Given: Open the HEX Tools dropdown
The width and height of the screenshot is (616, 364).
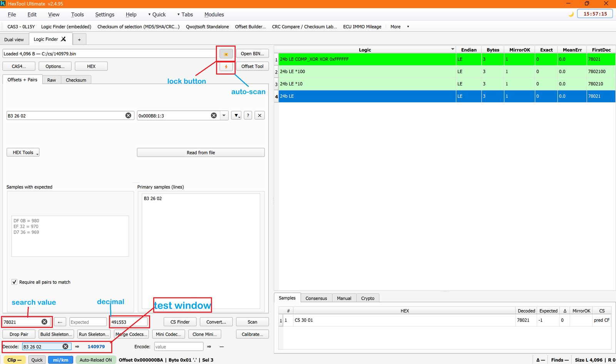Looking at the screenshot, I should point(23,152).
